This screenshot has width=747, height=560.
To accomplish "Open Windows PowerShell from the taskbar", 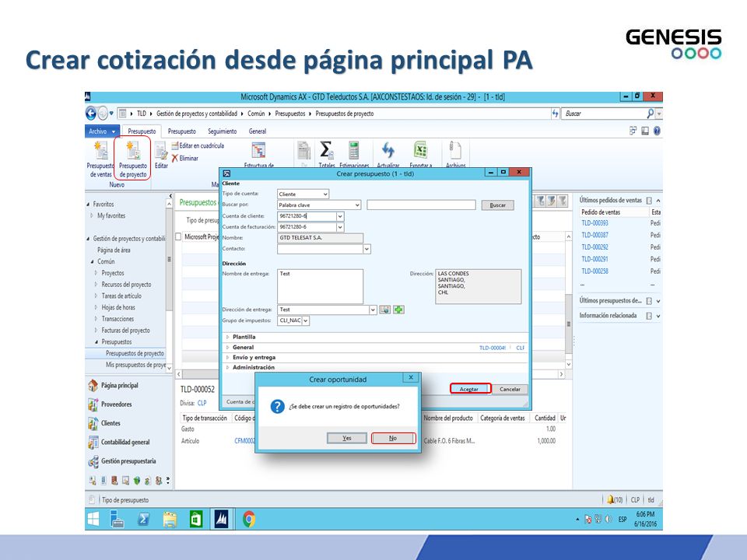I will 143,519.
